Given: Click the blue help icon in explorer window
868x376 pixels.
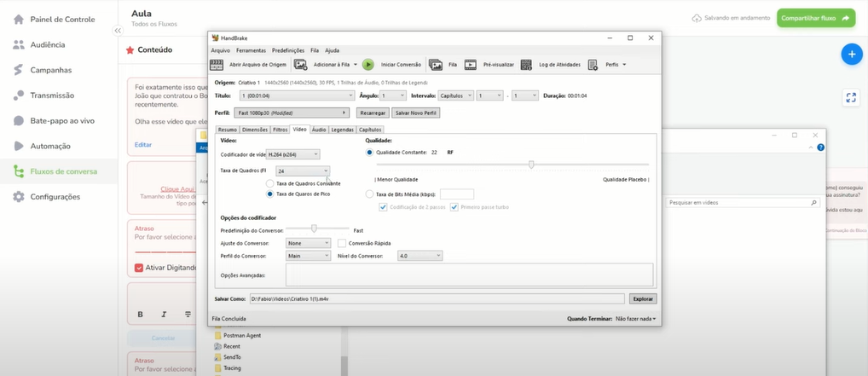Looking at the screenshot, I should click(x=820, y=148).
